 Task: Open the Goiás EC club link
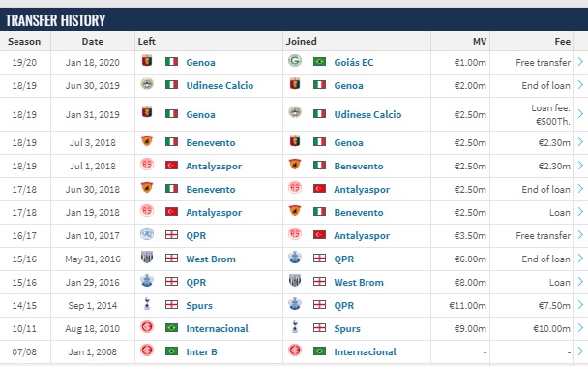pyautogui.click(x=354, y=62)
